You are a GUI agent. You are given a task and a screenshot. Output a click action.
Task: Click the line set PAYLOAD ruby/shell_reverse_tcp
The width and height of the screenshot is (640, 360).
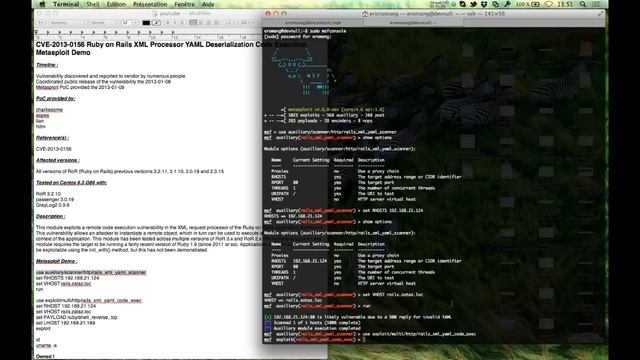[76, 317]
